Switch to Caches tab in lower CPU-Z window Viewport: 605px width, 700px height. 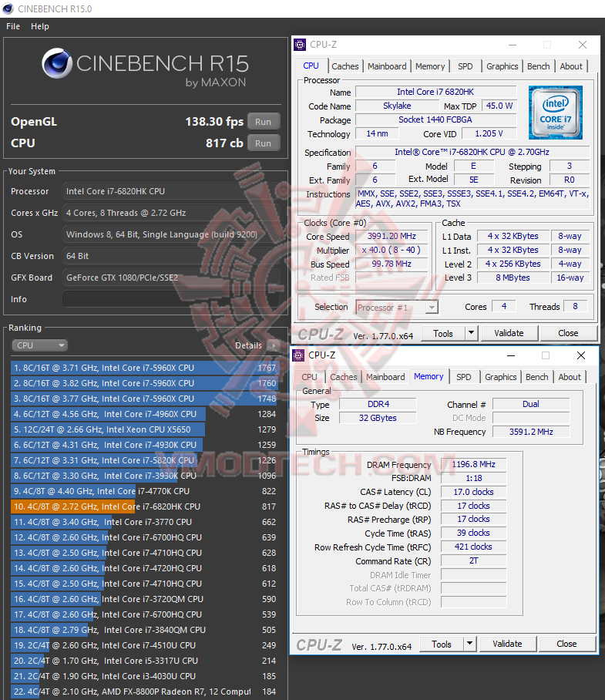344,377
